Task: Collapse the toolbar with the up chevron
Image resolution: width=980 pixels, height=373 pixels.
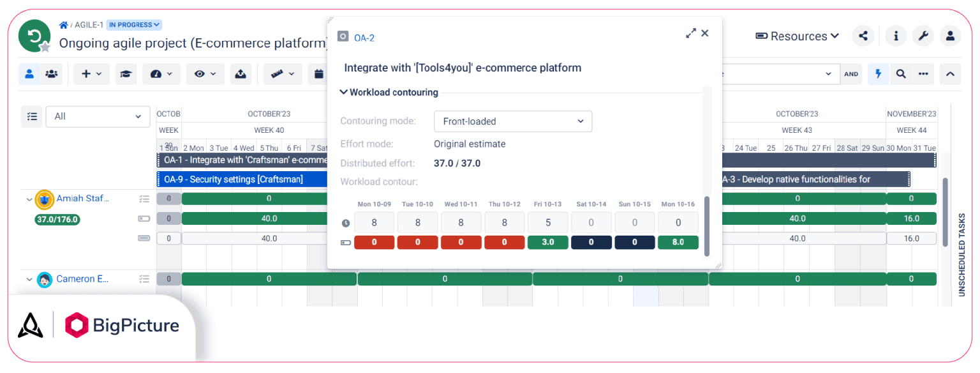Action: pos(950,74)
